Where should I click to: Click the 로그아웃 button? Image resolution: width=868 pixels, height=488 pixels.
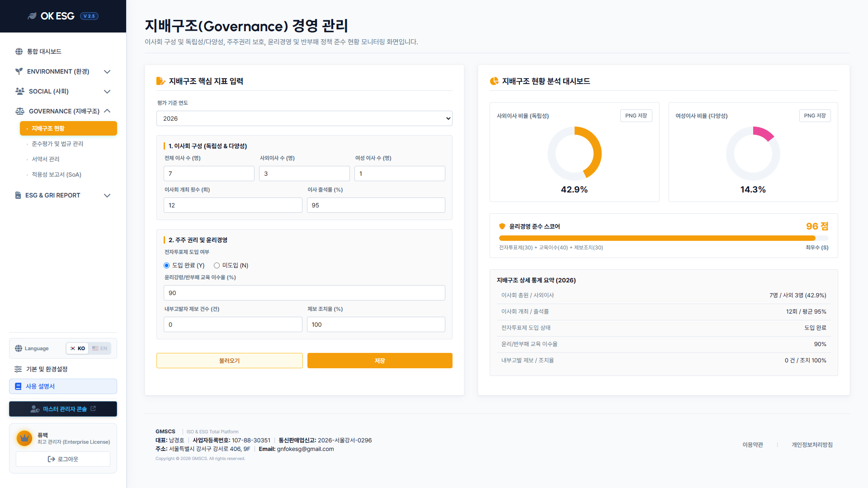click(x=63, y=459)
